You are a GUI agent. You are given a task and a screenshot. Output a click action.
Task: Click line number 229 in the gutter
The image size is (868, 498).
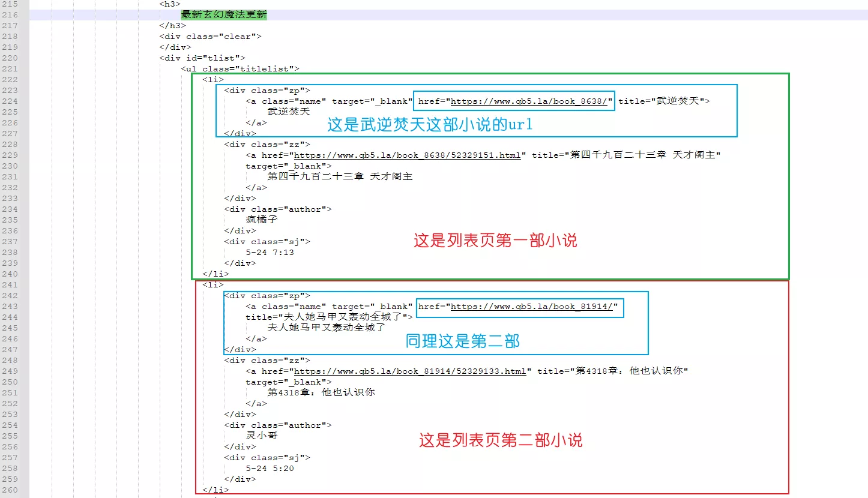(10, 155)
